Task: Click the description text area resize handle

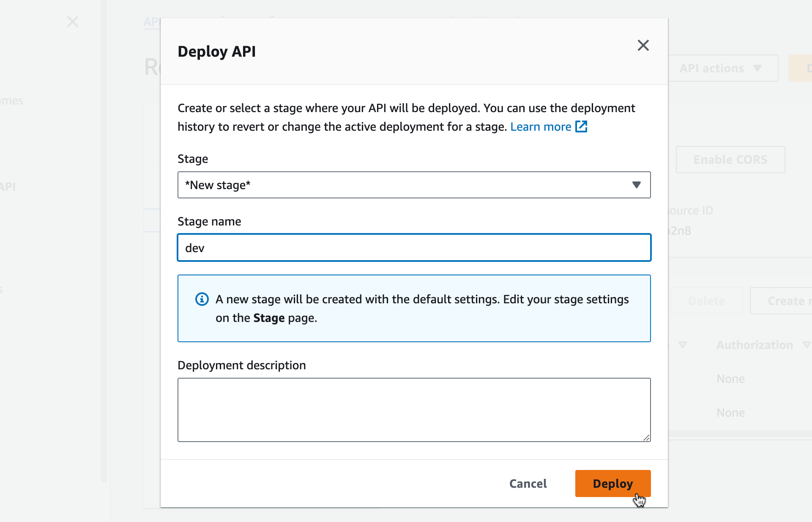Action: (647, 438)
